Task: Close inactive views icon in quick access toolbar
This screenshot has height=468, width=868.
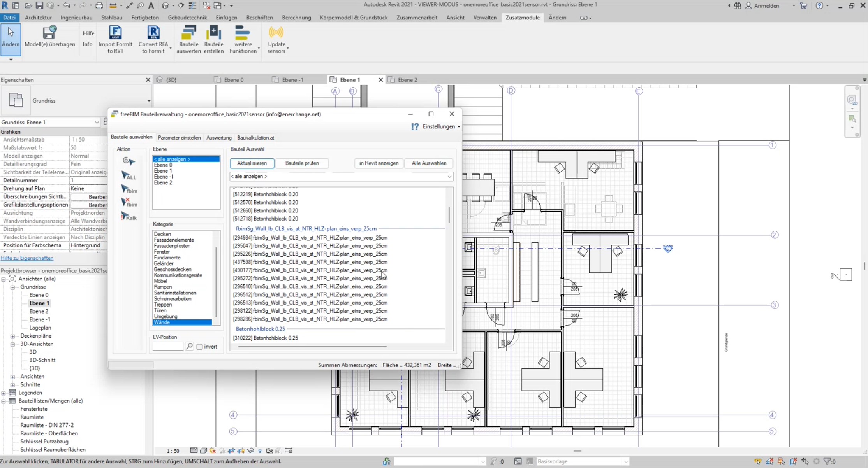Action: (206, 5)
